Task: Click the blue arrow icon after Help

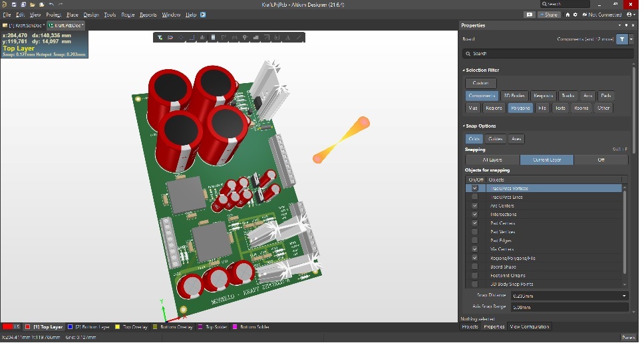Action: coord(203,15)
